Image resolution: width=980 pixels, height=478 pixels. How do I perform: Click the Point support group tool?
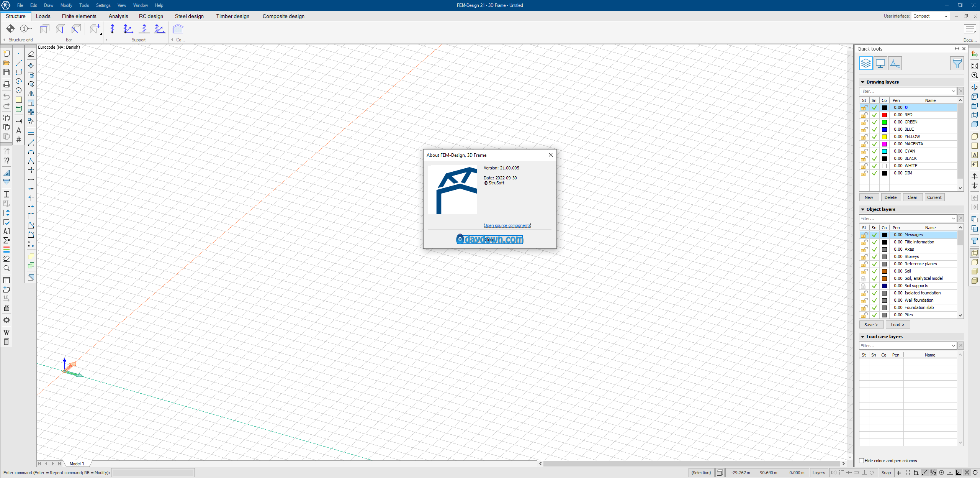tap(128, 29)
